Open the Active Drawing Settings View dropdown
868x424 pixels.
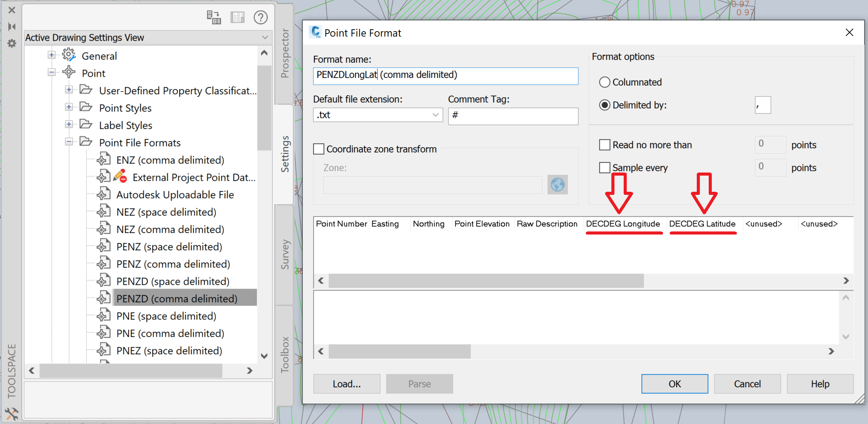click(265, 37)
